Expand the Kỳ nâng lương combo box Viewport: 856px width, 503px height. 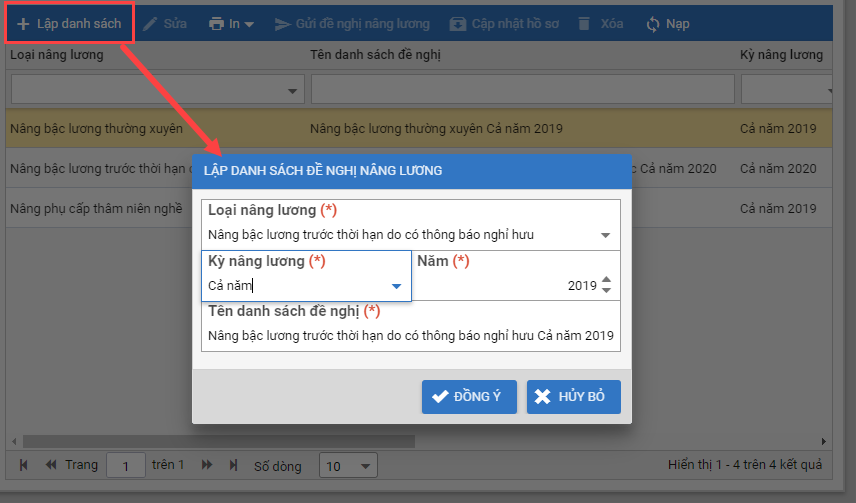397,287
